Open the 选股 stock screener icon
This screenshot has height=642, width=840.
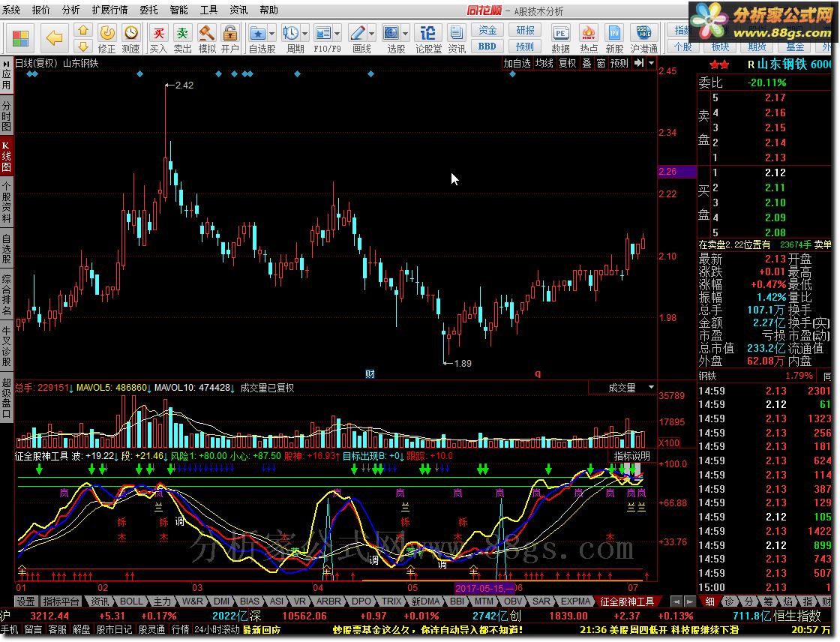tap(391, 33)
